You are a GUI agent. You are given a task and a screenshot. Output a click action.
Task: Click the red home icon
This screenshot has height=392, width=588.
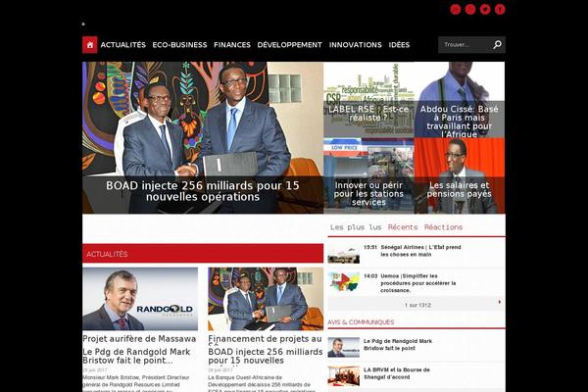pos(89,45)
